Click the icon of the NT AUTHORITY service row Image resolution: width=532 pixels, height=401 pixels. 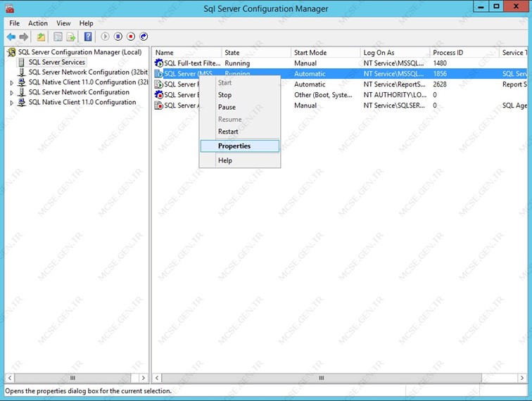[159, 95]
